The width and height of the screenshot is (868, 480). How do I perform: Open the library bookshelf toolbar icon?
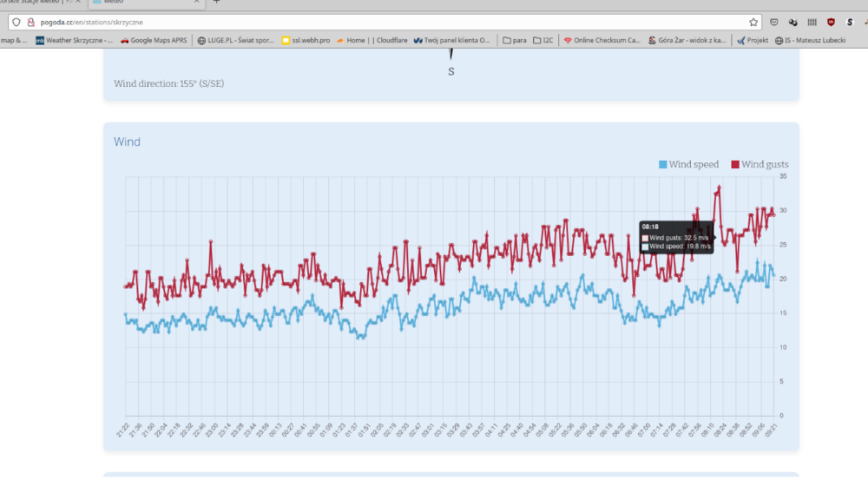pos(812,23)
